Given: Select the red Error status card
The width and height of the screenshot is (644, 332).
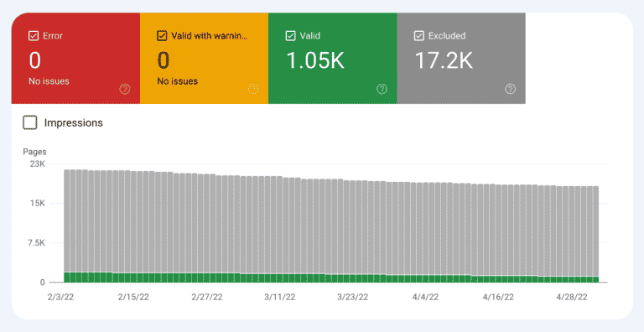Looking at the screenshot, I should pyautogui.click(x=75, y=58).
